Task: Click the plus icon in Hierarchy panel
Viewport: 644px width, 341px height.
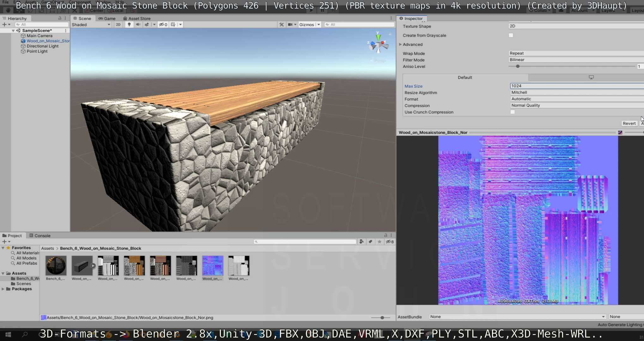Action: tap(4, 24)
